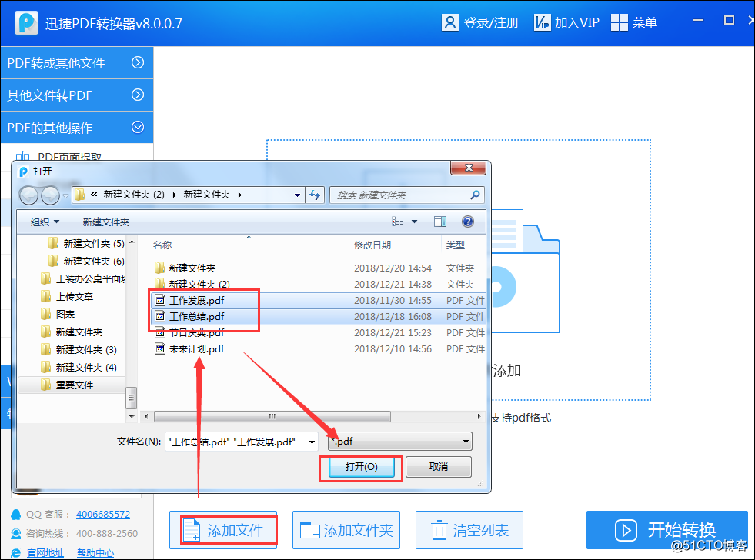Open the *.pdf file type dropdown
This screenshot has height=560, width=755.
(399, 442)
